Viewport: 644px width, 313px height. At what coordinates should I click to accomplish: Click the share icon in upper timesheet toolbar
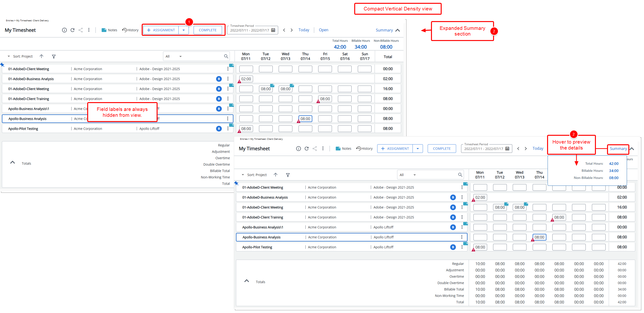click(x=81, y=30)
